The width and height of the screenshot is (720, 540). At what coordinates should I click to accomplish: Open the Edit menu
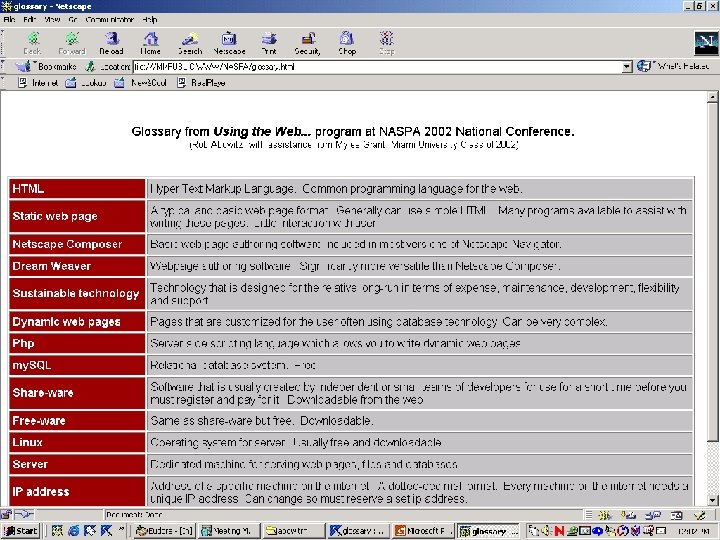29,19
